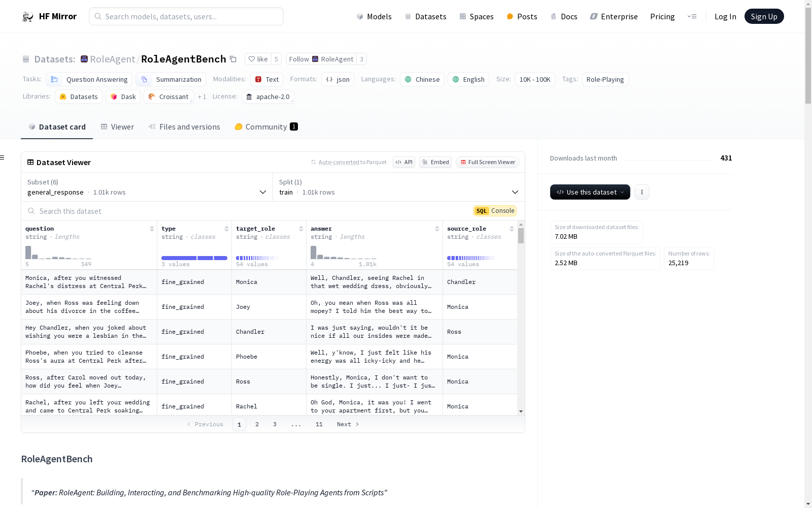The height and width of the screenshot is (508, 812).
Task: Open the more options kebab menu
Action: (642, 192)
